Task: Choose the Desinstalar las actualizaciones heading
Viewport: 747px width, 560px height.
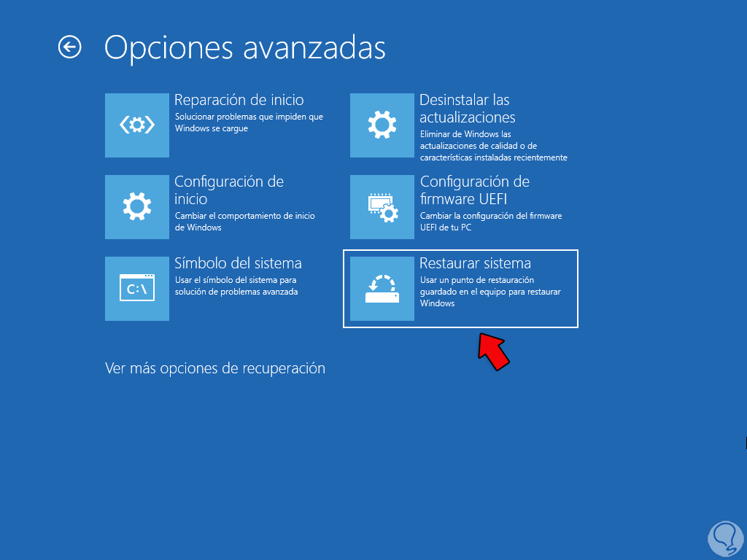Action: (x=468, y=109)
